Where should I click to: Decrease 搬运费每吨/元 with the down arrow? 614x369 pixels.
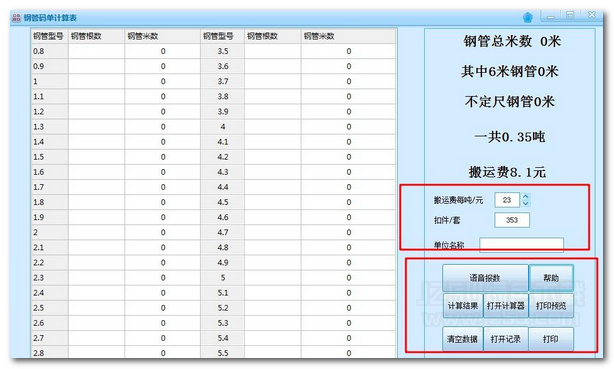pyautogui.click(x=526, y=203)
